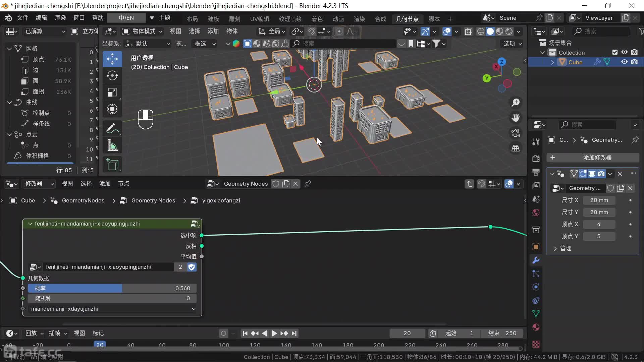Activate the Add Cube tool
Screen dimensions: 644x362
(x=112, y=164)
